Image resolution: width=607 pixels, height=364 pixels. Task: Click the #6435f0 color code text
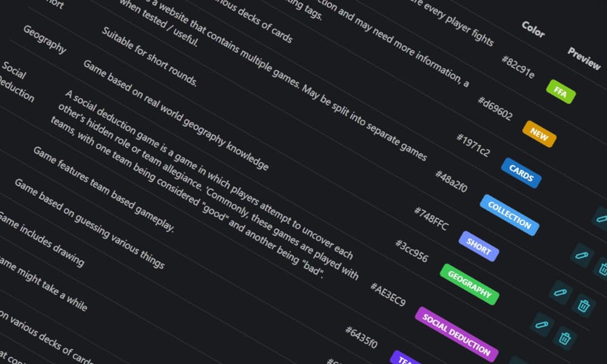coord(361,337)
